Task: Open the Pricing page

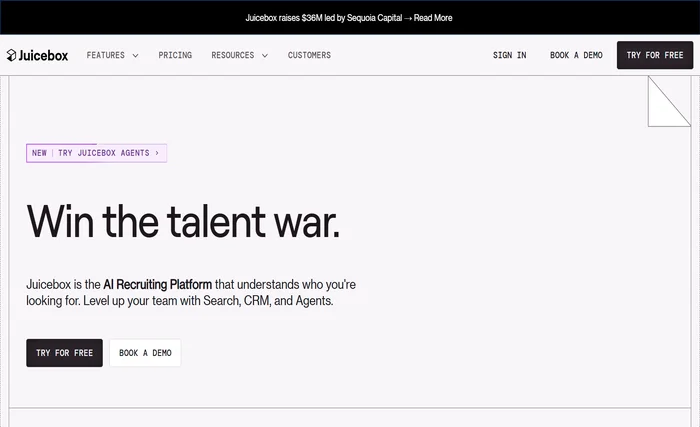Action: point(175,55)
